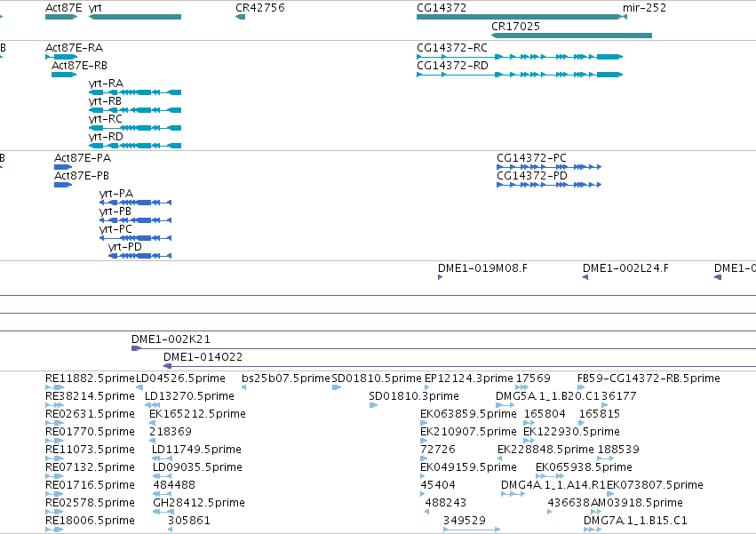Click the yrt-RD transcript label
Screen dimensions: 756x534
(106, 137)
